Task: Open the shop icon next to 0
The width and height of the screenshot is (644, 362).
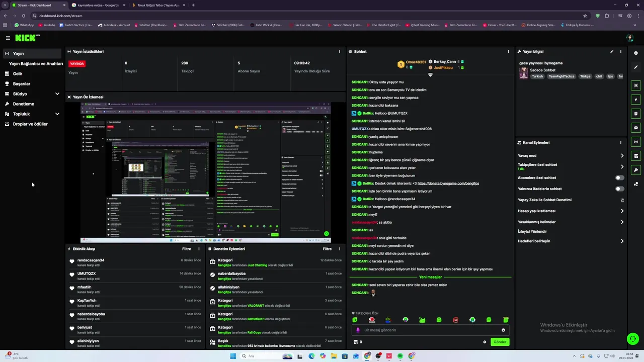Action: pyautogui.click(x=356, y=342)
